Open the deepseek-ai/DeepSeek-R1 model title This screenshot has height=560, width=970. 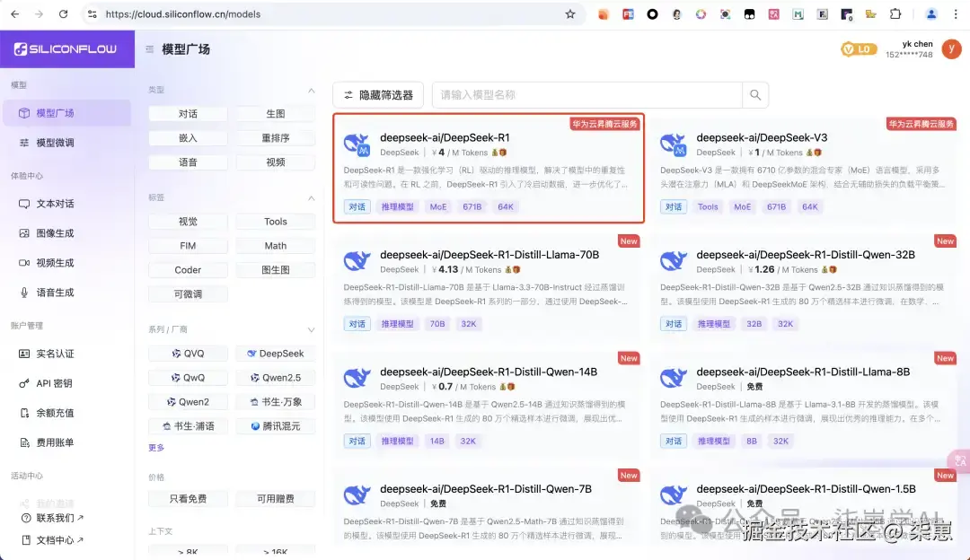(x=445, y=138)
